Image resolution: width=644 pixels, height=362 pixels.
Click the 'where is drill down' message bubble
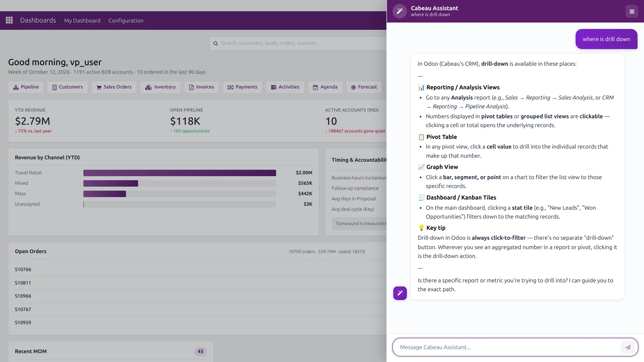[606, 39]
